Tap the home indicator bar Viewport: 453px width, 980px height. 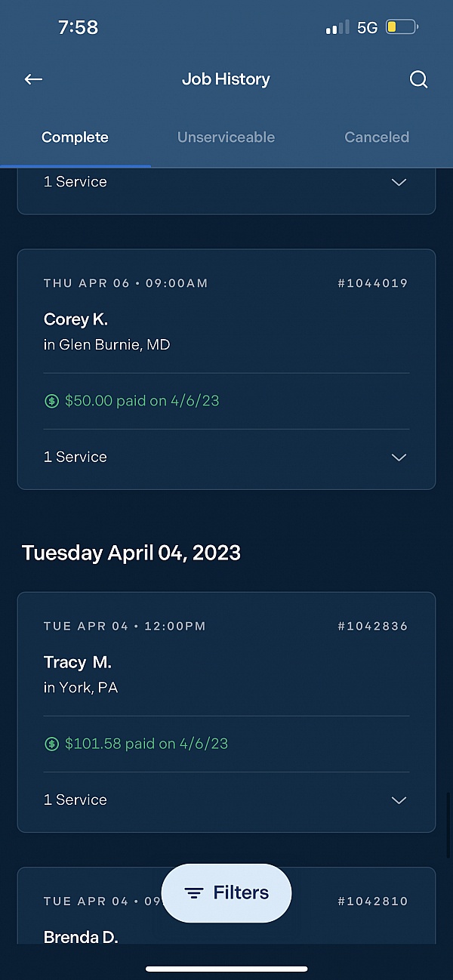pyautogui.click(x=226, y=969)
